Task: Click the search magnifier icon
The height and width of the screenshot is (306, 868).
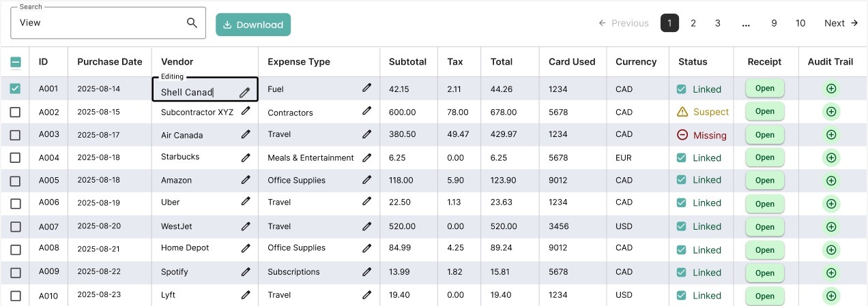Action: tap(192, 22)
